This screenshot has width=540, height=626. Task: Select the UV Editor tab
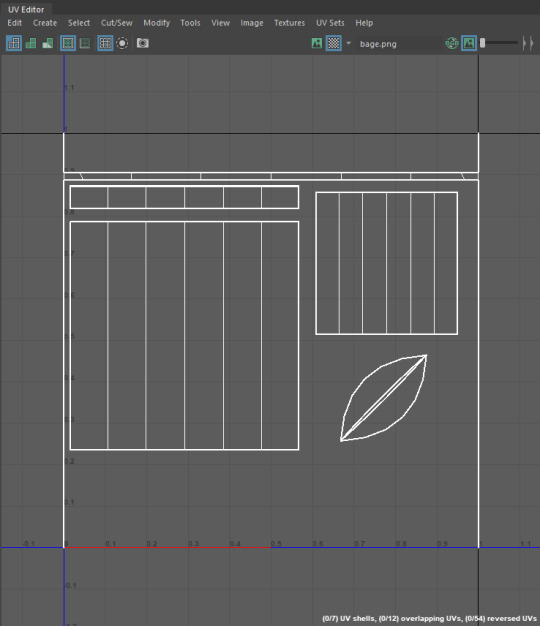tap(26, 9)
